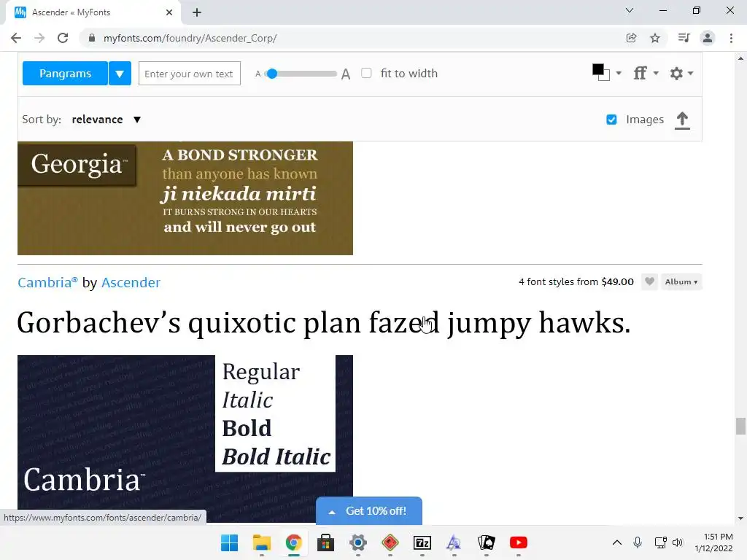Bookmark this page with star icon
The height and width of the screenshot is (560, 747).
pyautogui.click(x=655, y=38)
